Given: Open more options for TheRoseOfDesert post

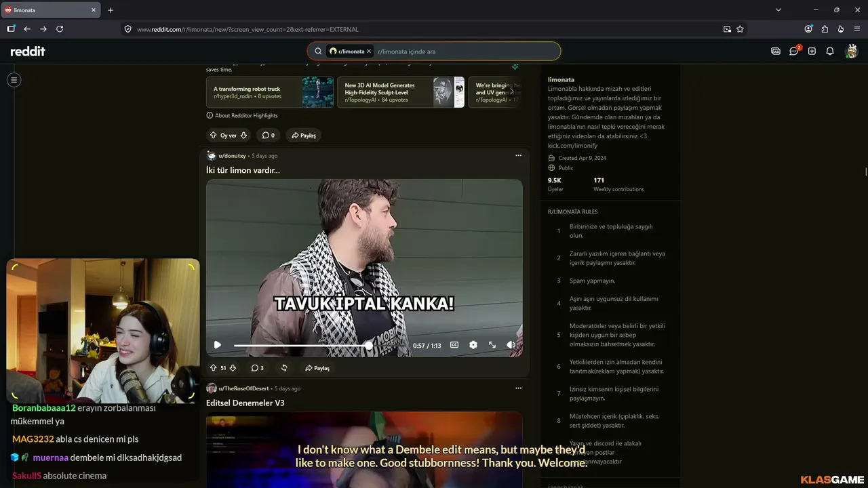Looking at the screenshot, I should coord(518,388).
